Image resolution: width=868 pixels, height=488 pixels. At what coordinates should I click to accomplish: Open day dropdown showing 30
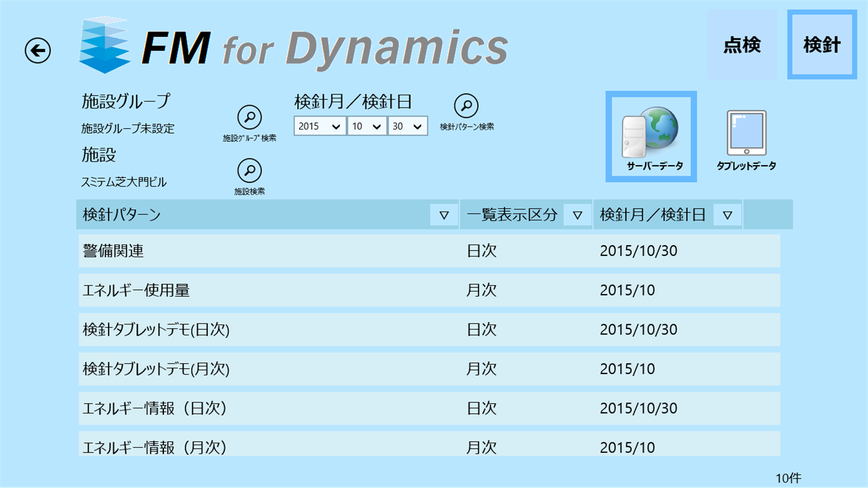[408, 126]
